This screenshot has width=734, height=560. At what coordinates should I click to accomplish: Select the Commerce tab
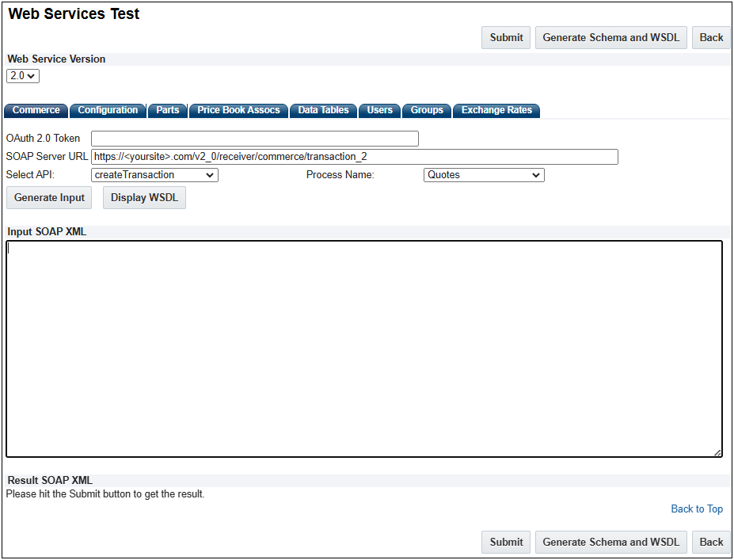click(36, 110)
